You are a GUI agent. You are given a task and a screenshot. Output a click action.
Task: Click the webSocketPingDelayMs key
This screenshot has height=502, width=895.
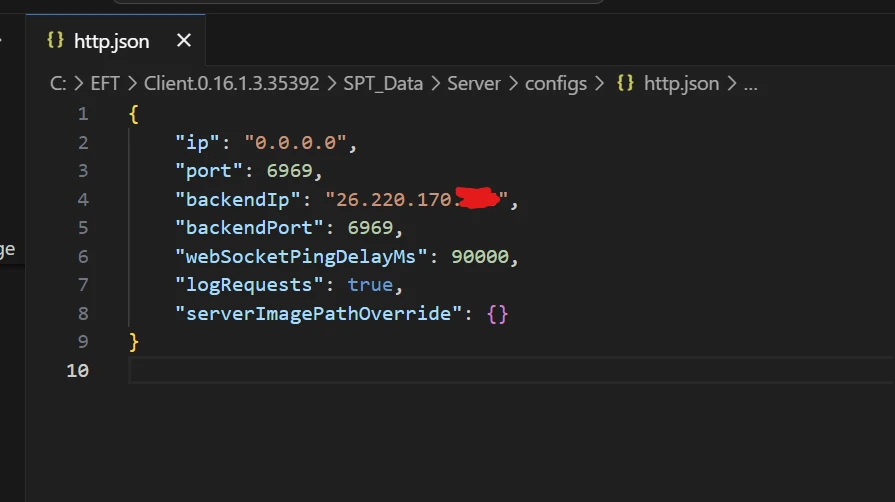click(x=303, y=257)
